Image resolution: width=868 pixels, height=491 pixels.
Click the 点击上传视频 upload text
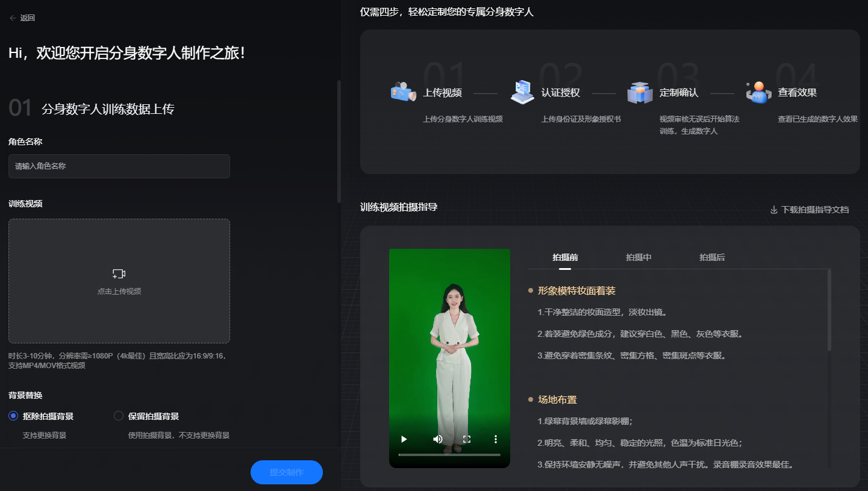click(x=119, y=292)
